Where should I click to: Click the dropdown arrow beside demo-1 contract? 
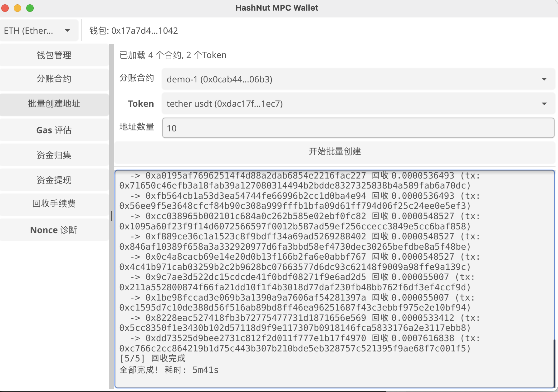point(544,79)
